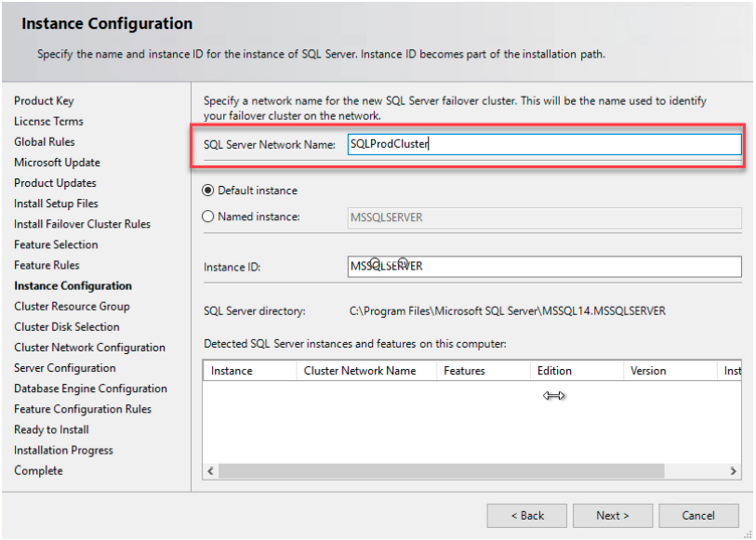Screen dimensions: 756x540
Task: Click the Edition column header
Action: [577, 371]
